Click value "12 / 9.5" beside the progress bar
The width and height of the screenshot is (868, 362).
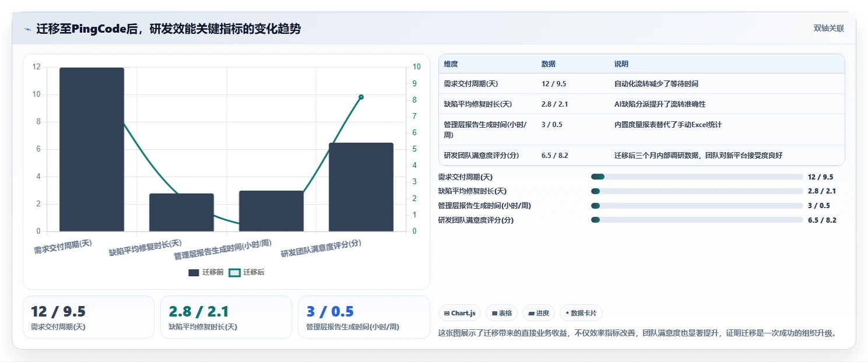(820, 177)
